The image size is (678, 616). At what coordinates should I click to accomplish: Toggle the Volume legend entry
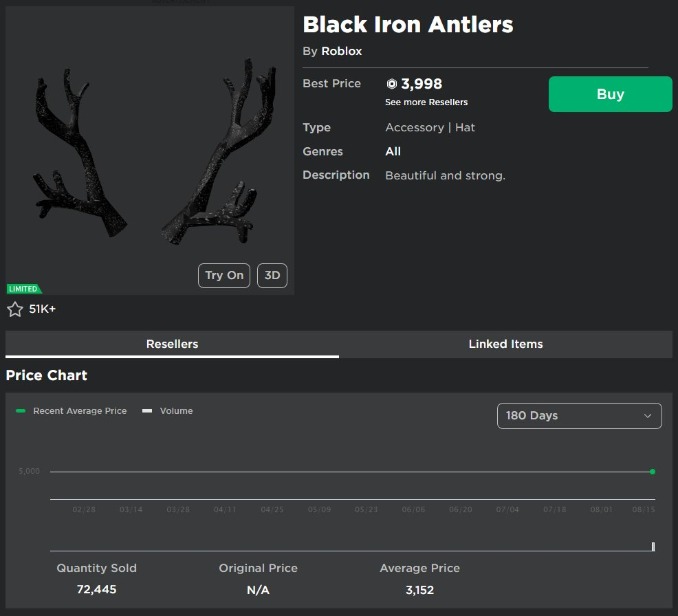(x=168, y=410)
